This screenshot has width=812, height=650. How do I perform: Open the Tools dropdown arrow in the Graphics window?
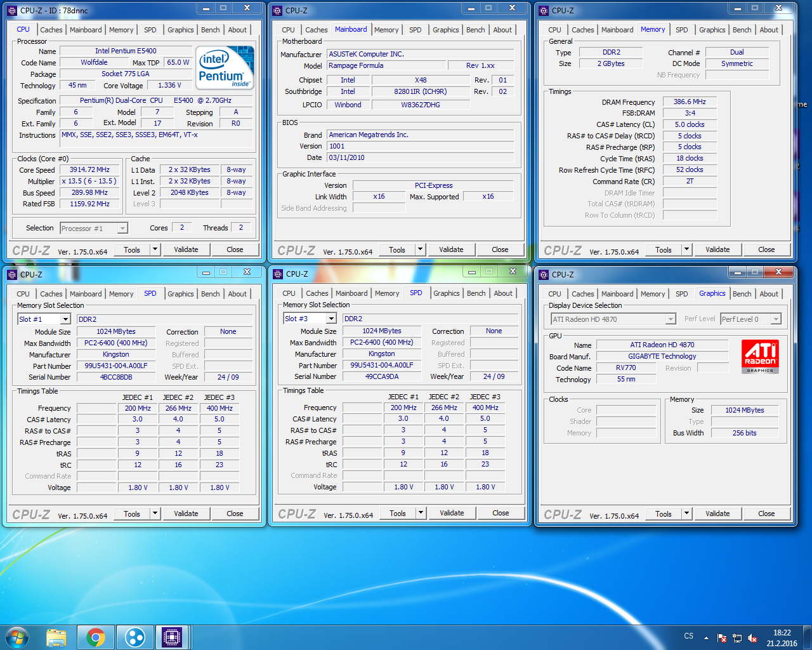click(x=686, y=514)
